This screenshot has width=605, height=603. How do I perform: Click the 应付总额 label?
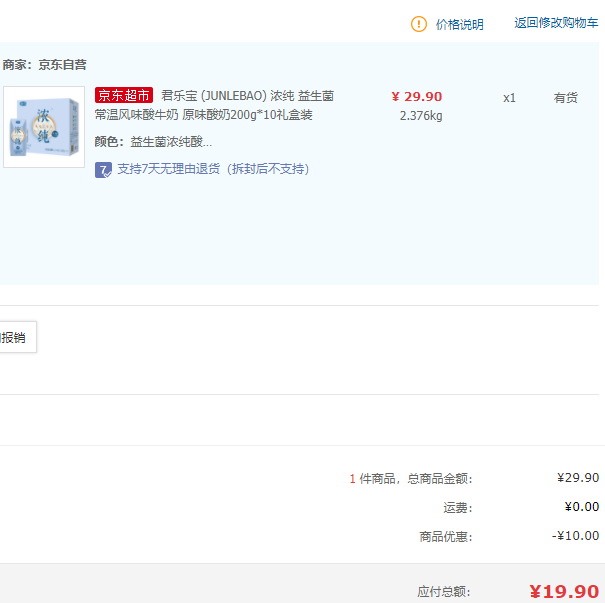444,592
